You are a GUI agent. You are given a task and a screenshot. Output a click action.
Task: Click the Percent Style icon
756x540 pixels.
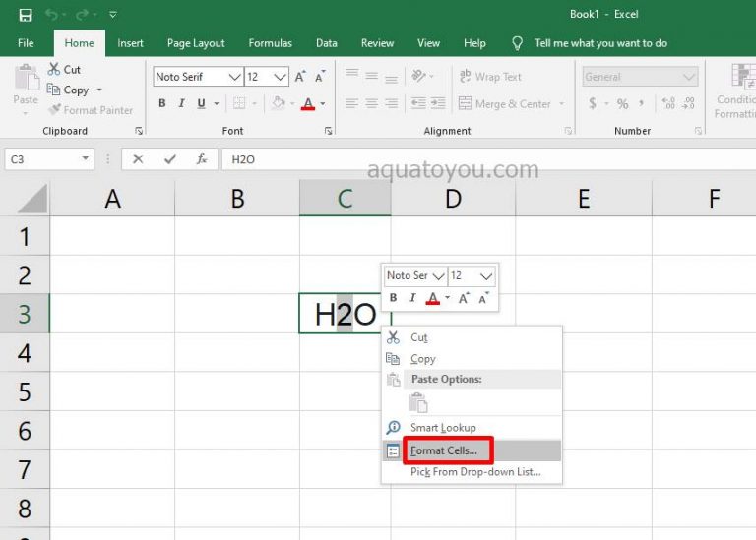coord(621,103)
